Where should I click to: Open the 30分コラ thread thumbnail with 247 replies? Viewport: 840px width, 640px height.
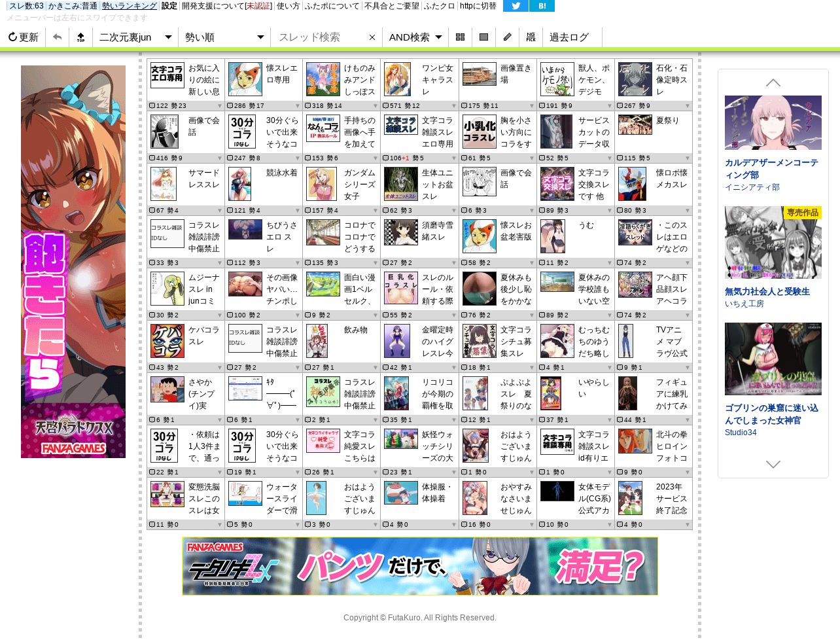(x=242, y=132)
